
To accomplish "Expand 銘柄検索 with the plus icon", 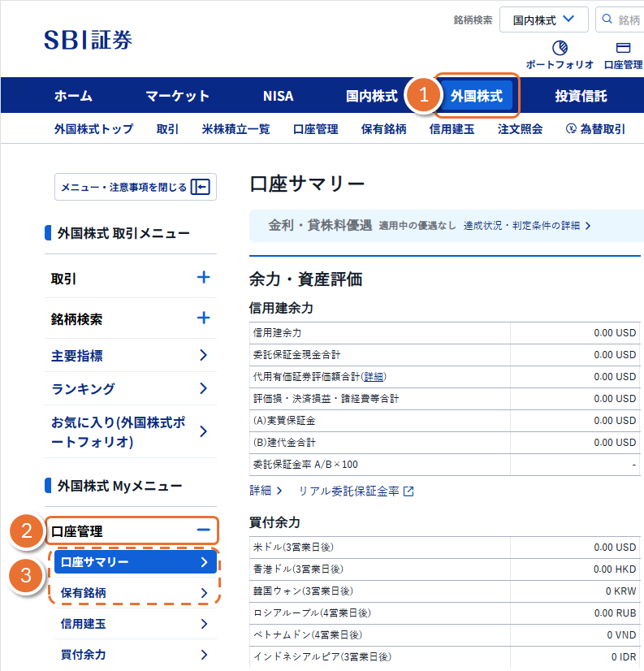I will 203,318.
